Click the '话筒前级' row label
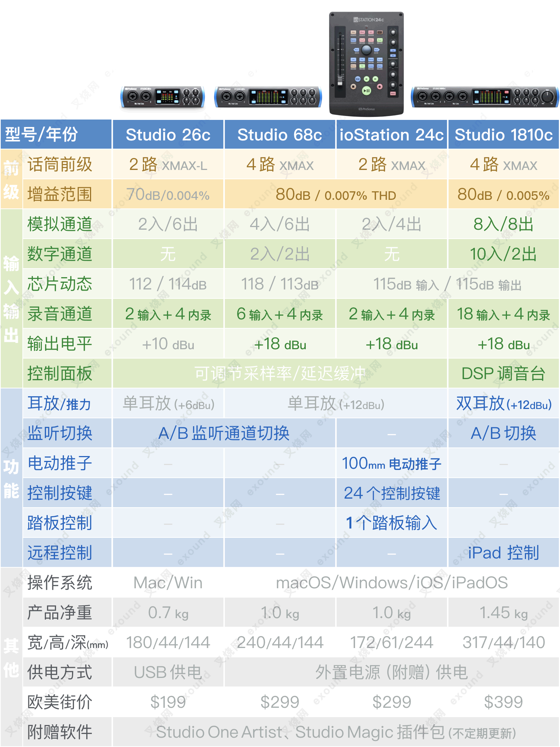The image size is (560, 747). coord(67,164)
